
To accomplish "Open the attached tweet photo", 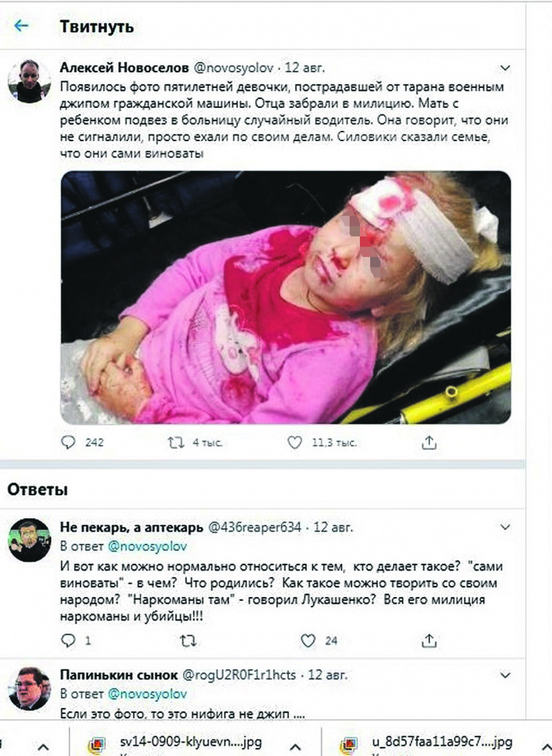I will click(x=285, y=298).
